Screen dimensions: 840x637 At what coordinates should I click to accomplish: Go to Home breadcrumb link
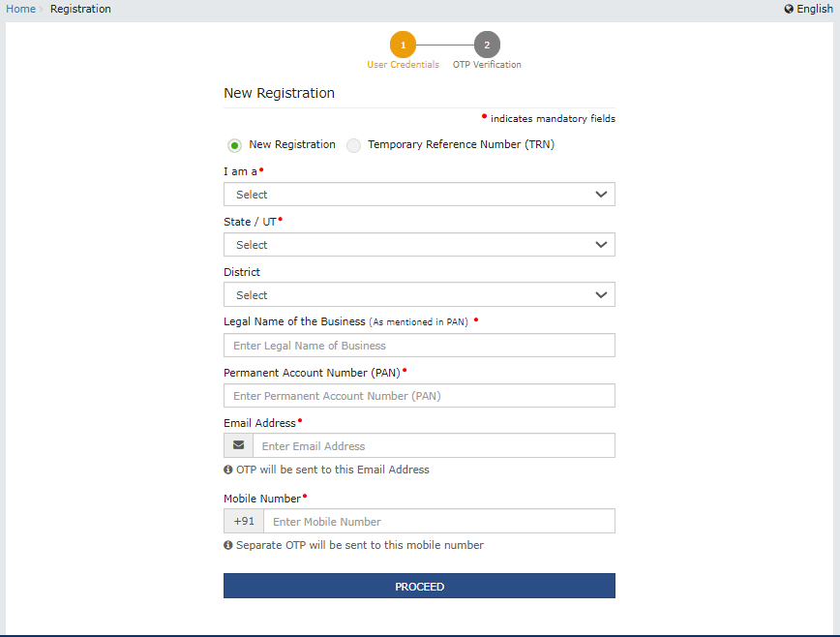pyautogui.click(x=21, y=10)
